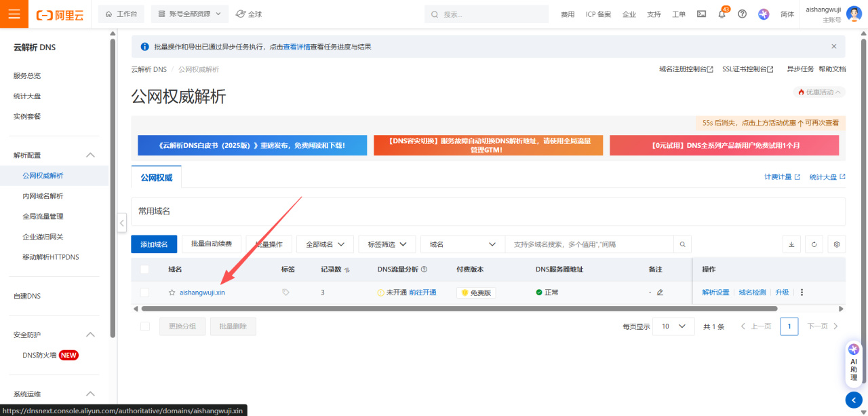Open DNS firewall in the sidebar

39,355
